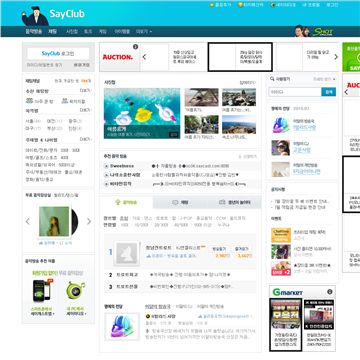This screenshot has width=360, height=360.
Task: Open the 사진첩 item in the navigation bar
Action: coord(72,32)
